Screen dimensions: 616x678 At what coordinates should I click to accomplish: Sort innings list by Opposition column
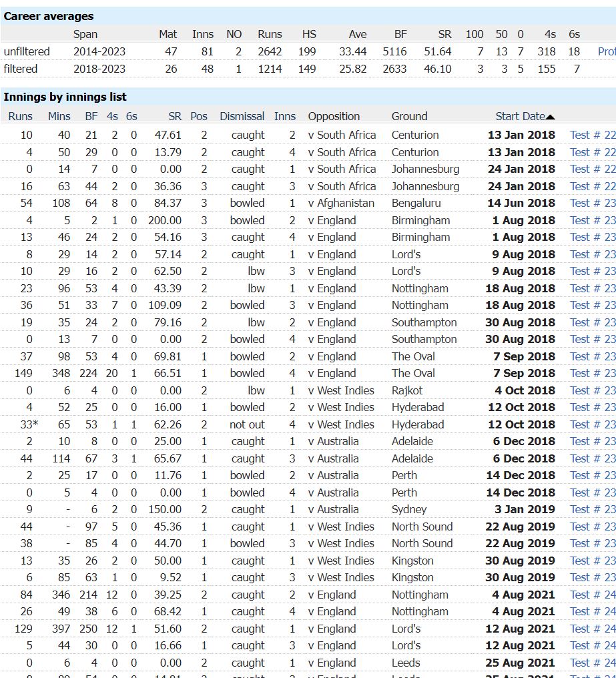334,116
